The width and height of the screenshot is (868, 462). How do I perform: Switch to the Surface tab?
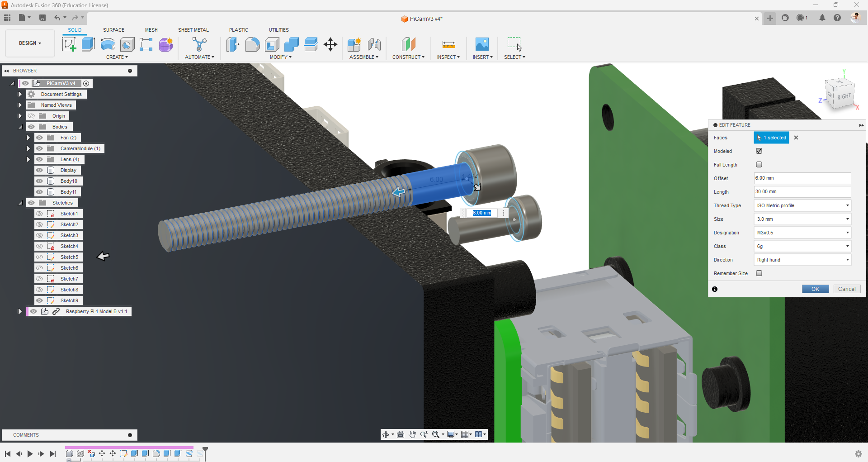coord(113,30)
